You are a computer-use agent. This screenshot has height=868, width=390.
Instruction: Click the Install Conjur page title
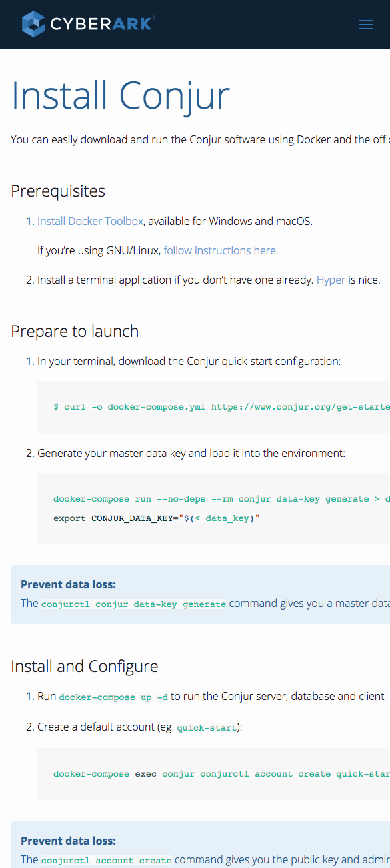pyautogui.click(x=120, y=95)
